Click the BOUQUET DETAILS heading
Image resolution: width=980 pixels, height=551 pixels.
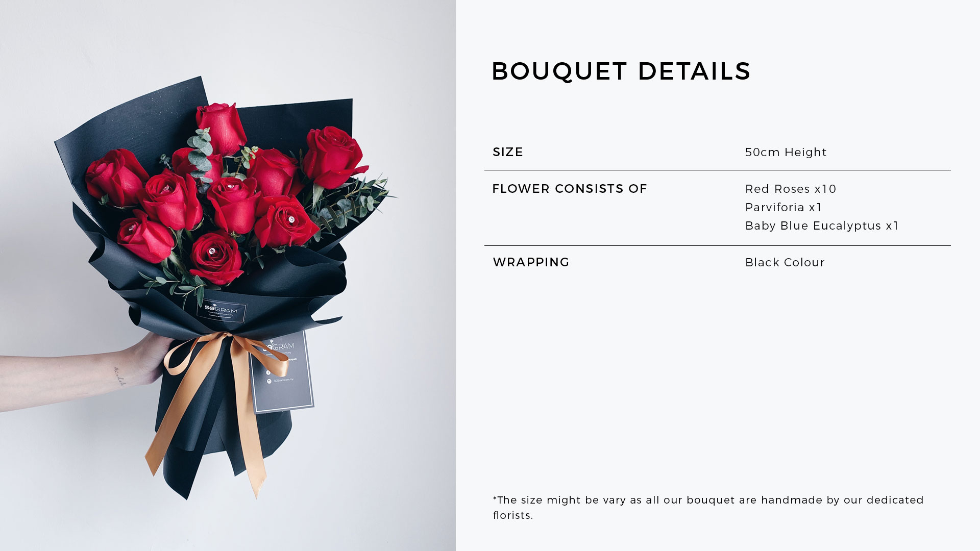621,71
